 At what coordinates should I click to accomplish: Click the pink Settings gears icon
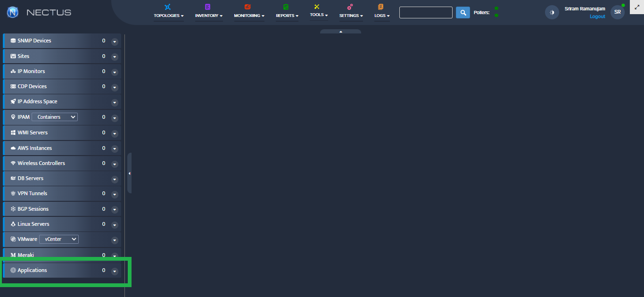pyautogui.click(x=350, y=7)
